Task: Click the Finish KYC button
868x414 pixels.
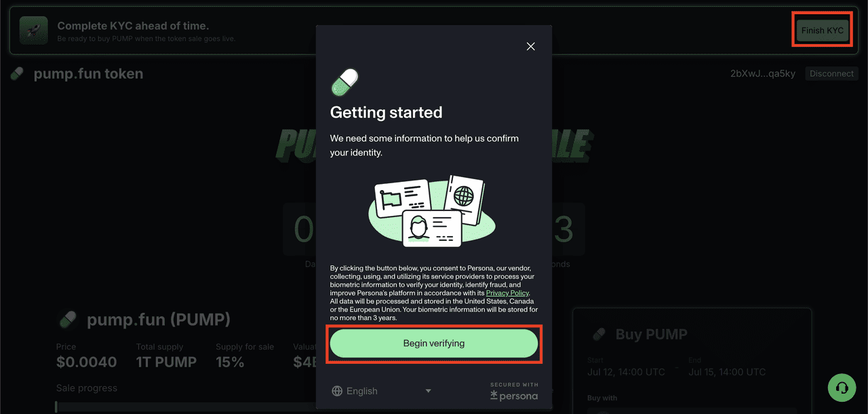Action: 823,31
